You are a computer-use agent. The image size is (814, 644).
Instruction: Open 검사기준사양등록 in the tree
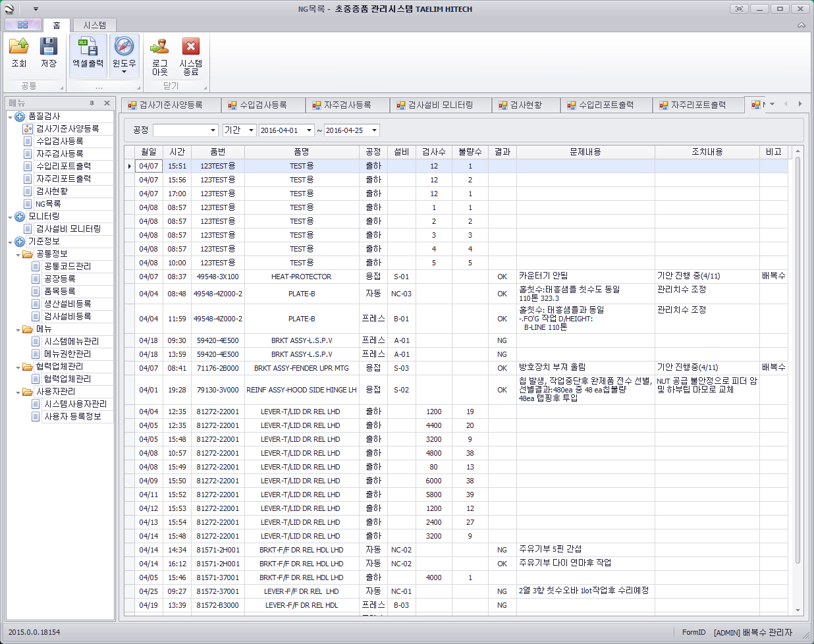(67, 129)
